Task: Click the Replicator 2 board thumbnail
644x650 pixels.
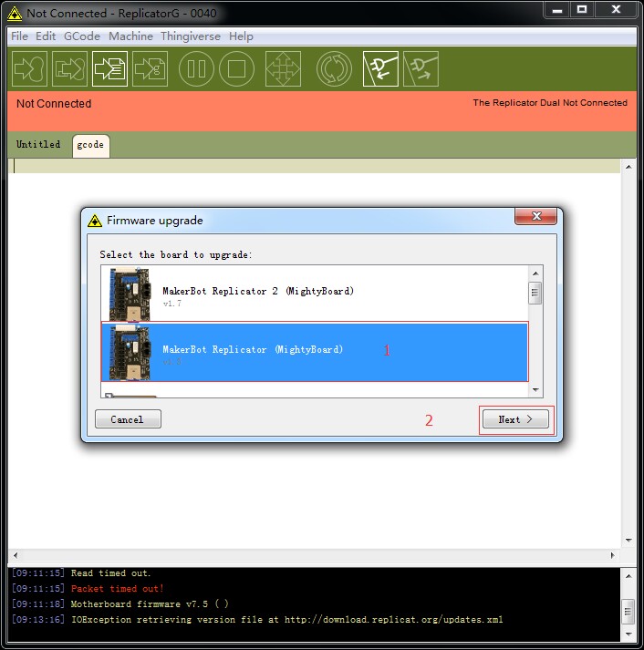Action: (x=130, y=294)
